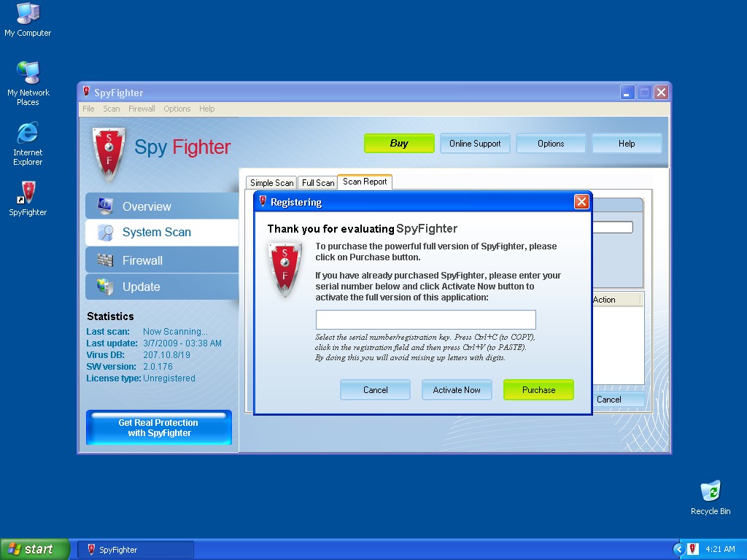
Task: Go to the Update sidebar section
Action: click(161, 287)
